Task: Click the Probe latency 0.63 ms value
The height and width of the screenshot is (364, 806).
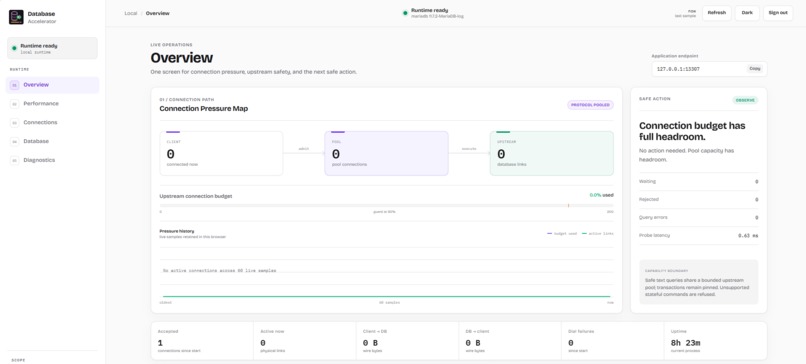Action: point(748,235)
